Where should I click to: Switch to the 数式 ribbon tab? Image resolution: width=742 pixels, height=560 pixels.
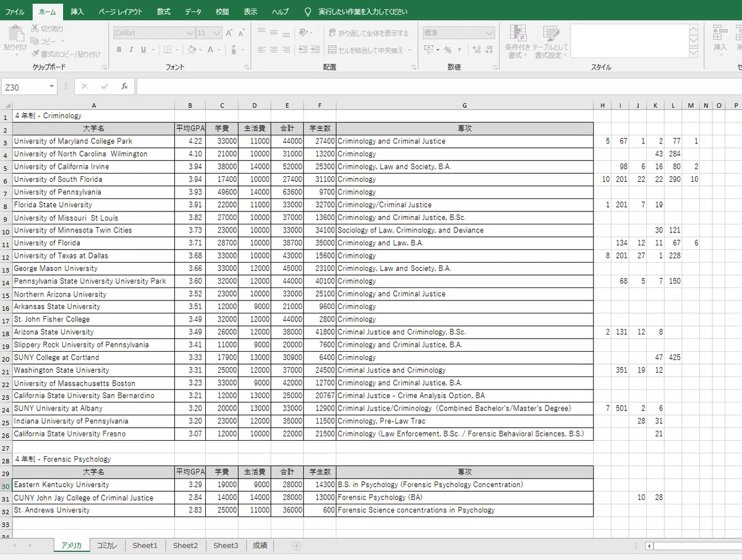[163, 12]
